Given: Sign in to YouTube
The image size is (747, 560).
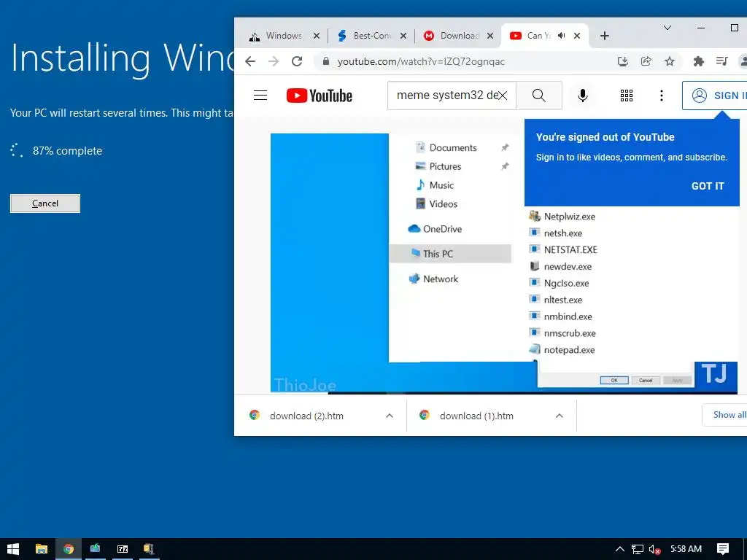Looking at the screenshot, I should tap(716, 96).
